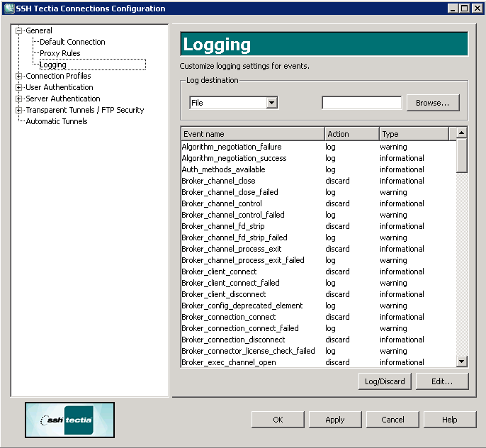Image resolution: width=486 pixels, height=448 pixels.
Task: Select Proxy Rules in the tree
Action: pyautogui.click(x=60, y=53)
